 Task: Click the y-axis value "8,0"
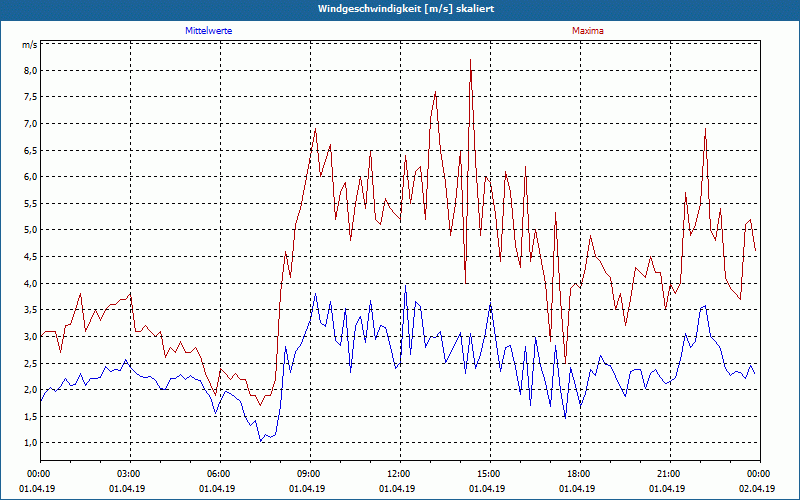click(x=32, y=70)
